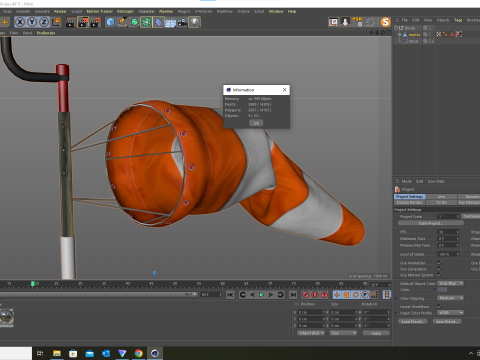The height and width of the screenshot is (360, 480).
Task: Click the green subdivision generator icon
Action: point(134,22)
